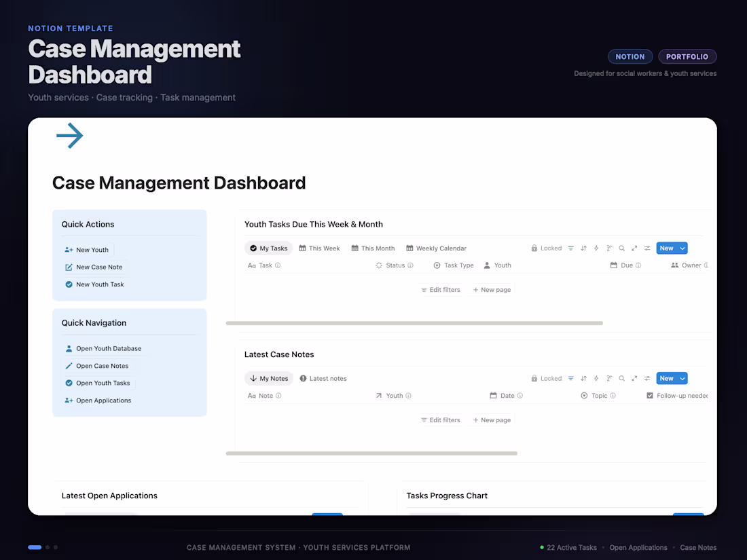Click the Due column info icon

click(x=638, y=265)
